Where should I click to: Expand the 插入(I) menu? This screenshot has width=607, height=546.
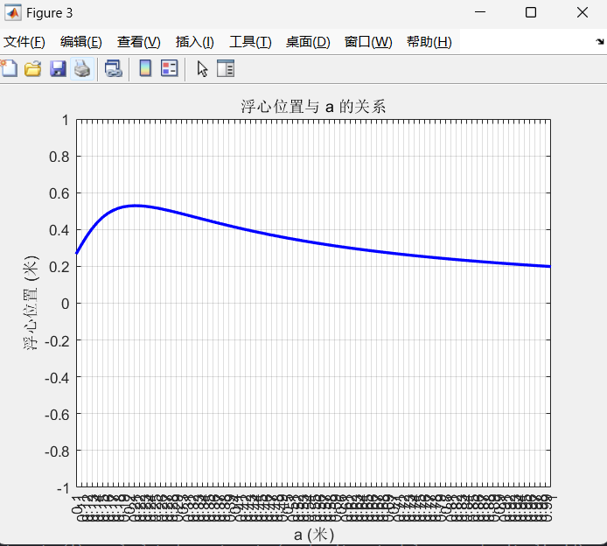(x=194, y=42)
